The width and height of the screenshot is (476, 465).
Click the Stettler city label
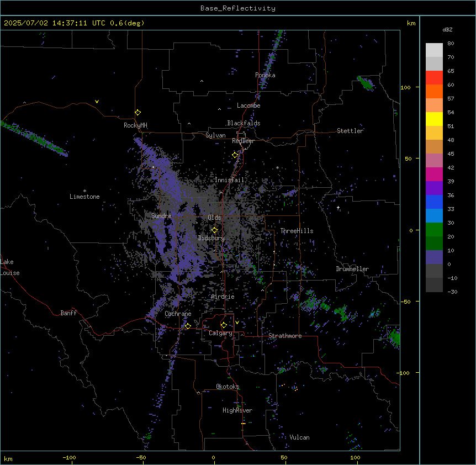(x=350, y=131)
